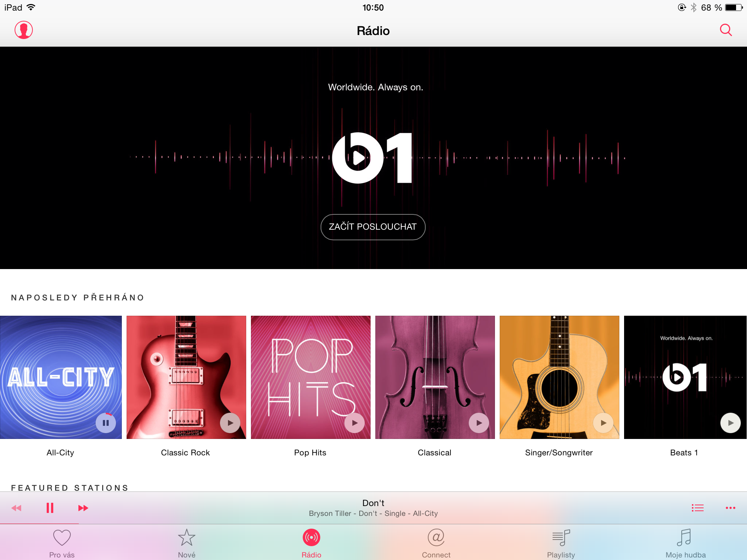Open the Classic Rock guitar artwork
The image size is (747, 560).
tap(186, 377)
